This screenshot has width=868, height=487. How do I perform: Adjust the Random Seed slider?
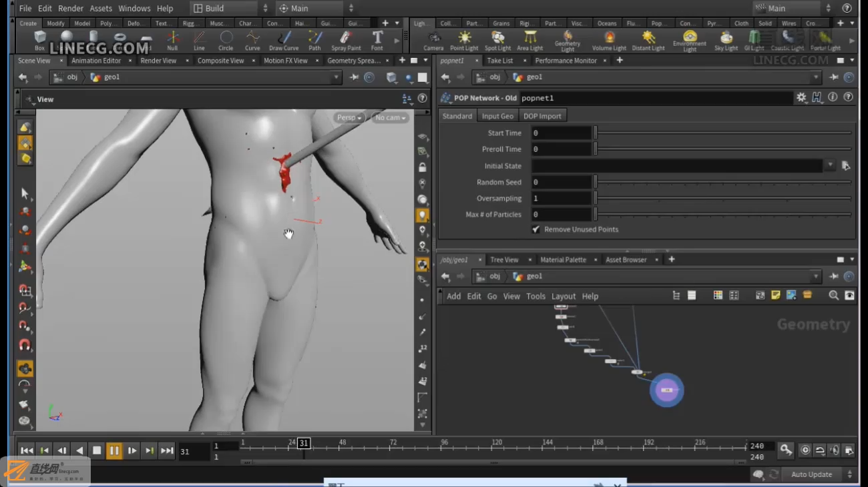[x=724, y=182]
